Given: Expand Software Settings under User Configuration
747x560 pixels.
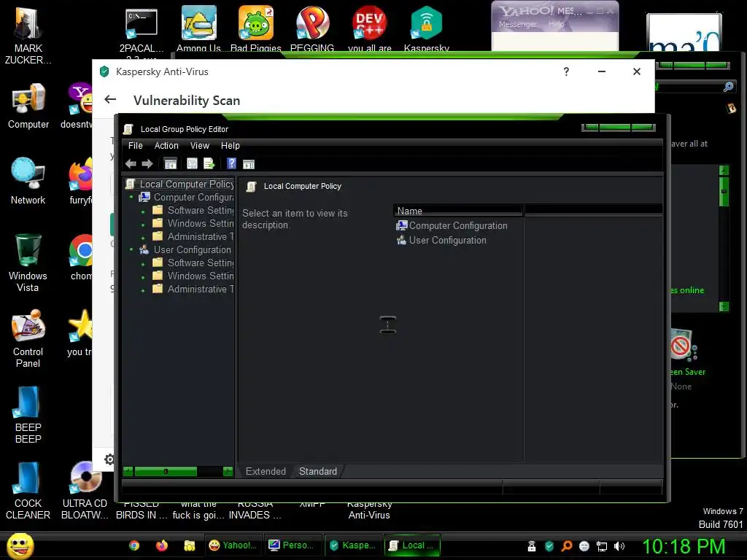Looking at the screenshot, I should pyautogui.click(x=143, y=264).
